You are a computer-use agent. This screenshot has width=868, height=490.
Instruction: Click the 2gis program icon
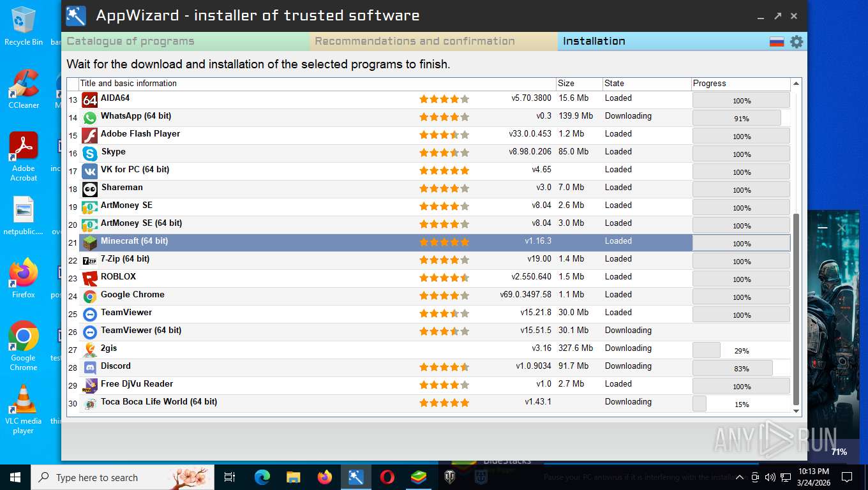90,350
